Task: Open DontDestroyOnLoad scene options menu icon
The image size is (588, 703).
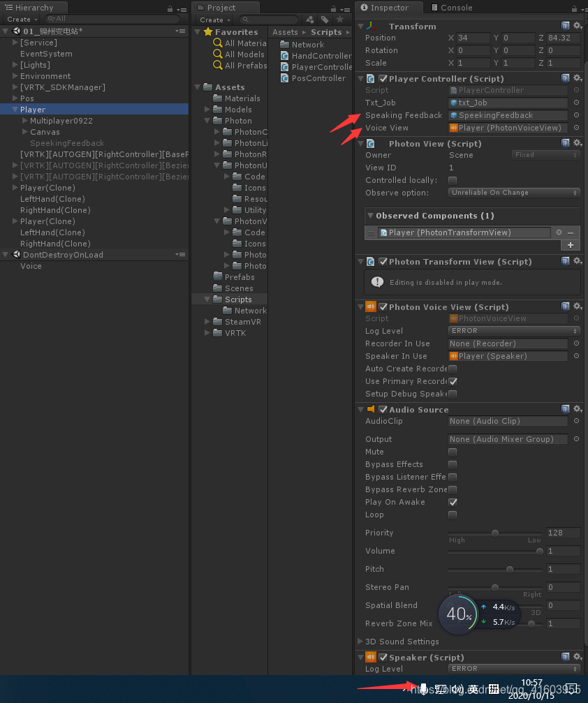Action: tap(180, 254)
